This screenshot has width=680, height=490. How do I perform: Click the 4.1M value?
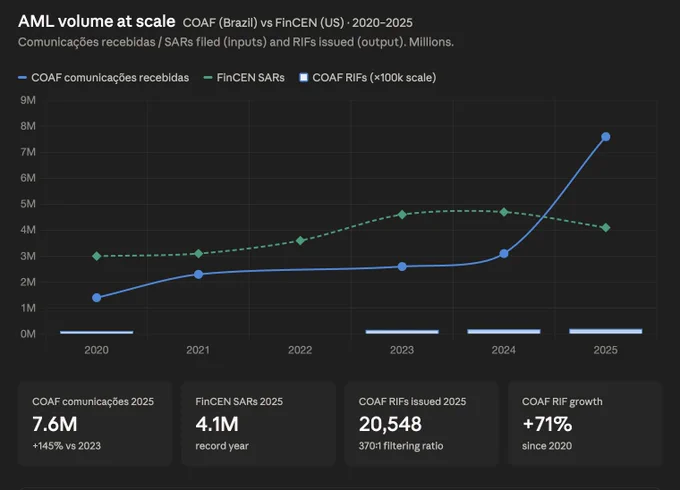point(217,424)
